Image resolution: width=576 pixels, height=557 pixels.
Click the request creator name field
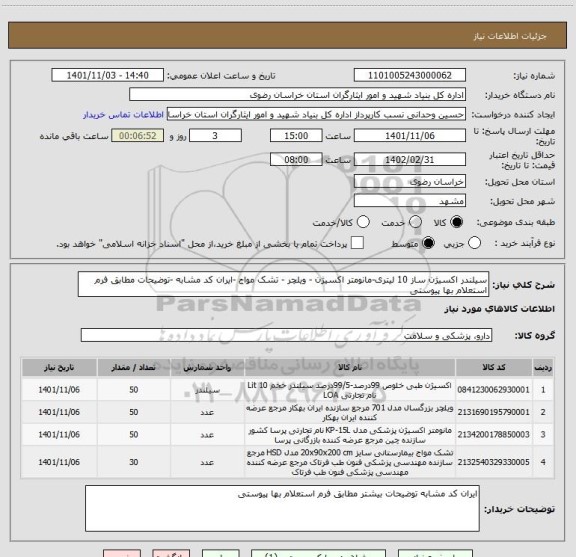316,114
